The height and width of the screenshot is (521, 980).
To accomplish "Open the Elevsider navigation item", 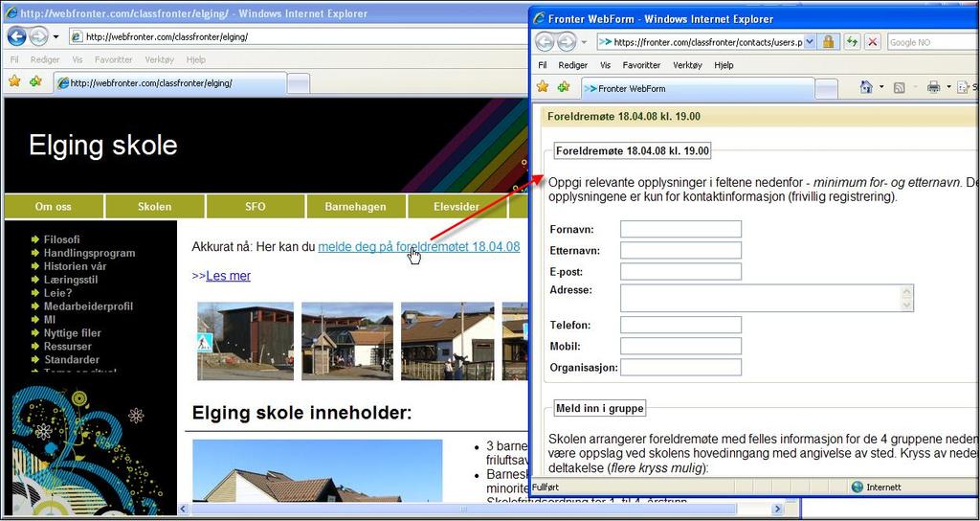I will click(x=457, y=207).
